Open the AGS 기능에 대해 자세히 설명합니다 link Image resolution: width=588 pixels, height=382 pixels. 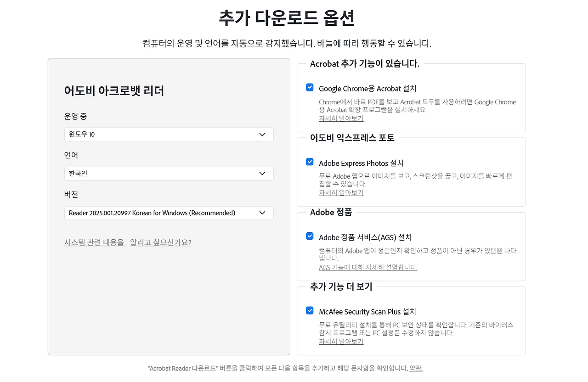click(x=368, y=267)
